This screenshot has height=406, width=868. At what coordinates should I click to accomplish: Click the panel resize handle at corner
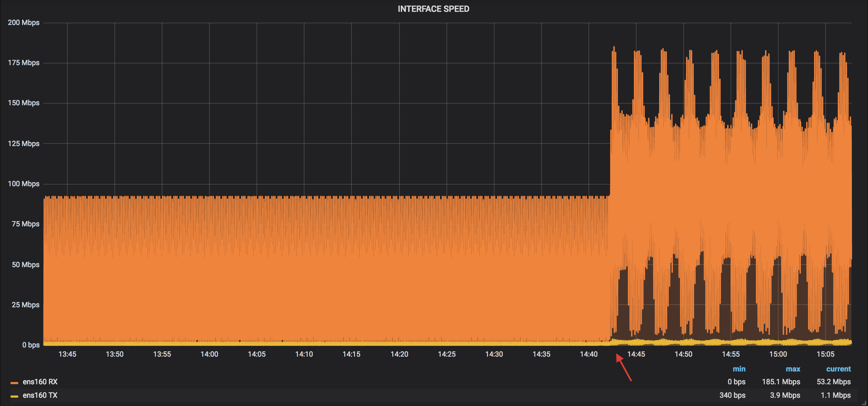pos(864,403)
